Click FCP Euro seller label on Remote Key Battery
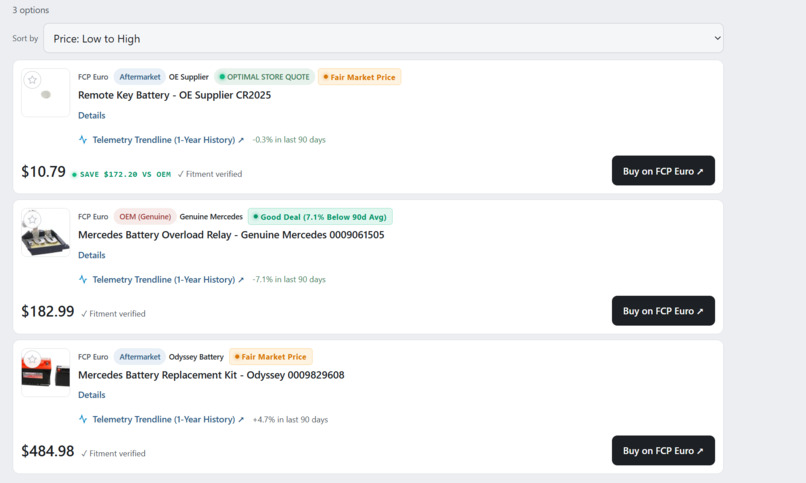 [x=93, y=77]
